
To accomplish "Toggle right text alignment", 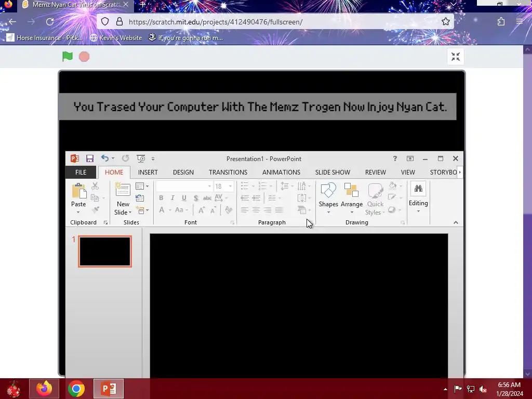I will coord(268,210).
